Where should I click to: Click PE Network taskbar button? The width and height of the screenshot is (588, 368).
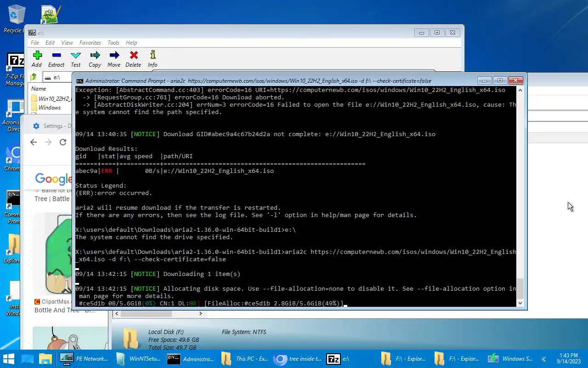coord(84,359)
